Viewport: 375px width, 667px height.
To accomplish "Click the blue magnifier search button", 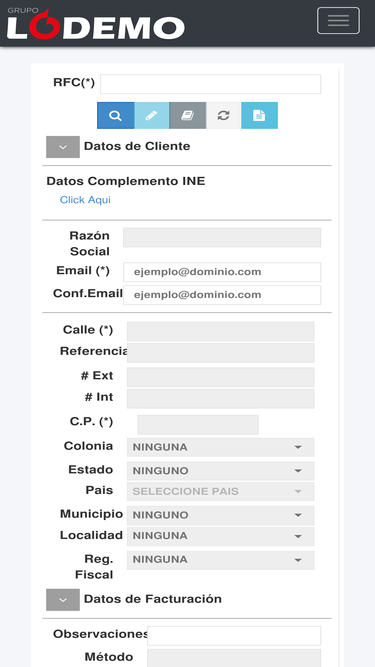I will pos(116,115).
